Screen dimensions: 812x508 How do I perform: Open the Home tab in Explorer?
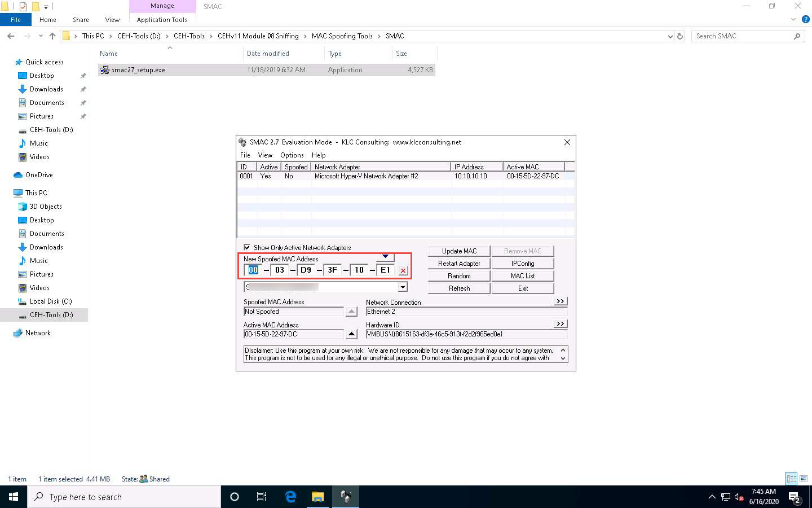[48, 20]
